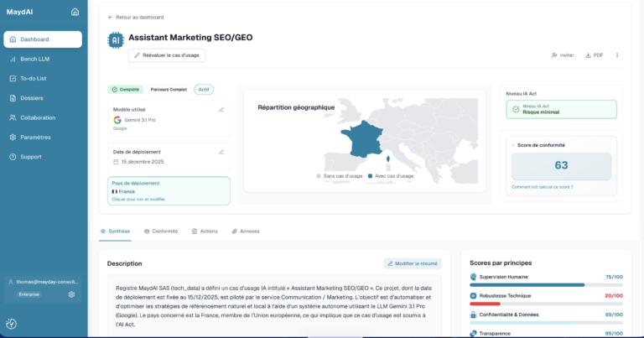Download the PDF export
The height and width of the screenshot is (338, 644).
coord(595,55)
